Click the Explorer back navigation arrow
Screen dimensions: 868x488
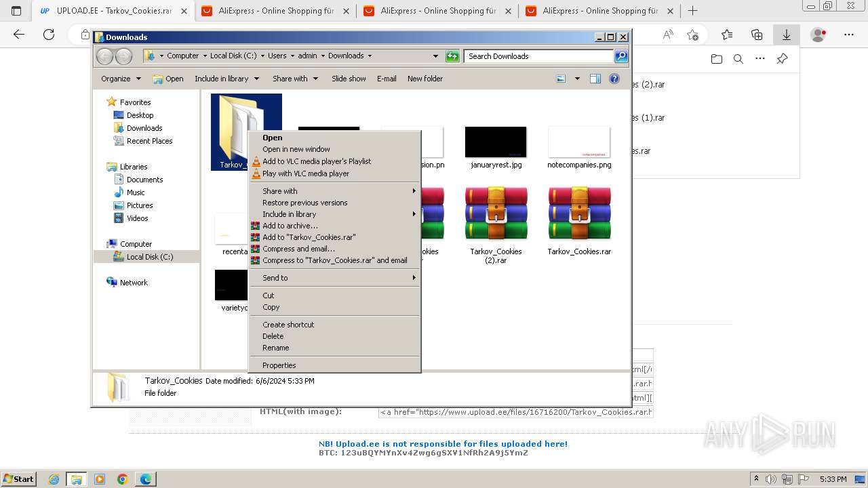tap(105, 56)
